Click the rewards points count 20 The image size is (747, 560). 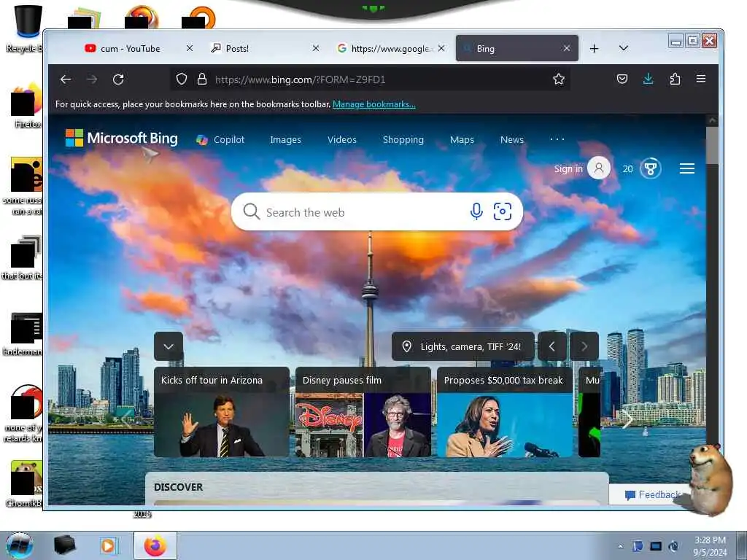627,168
